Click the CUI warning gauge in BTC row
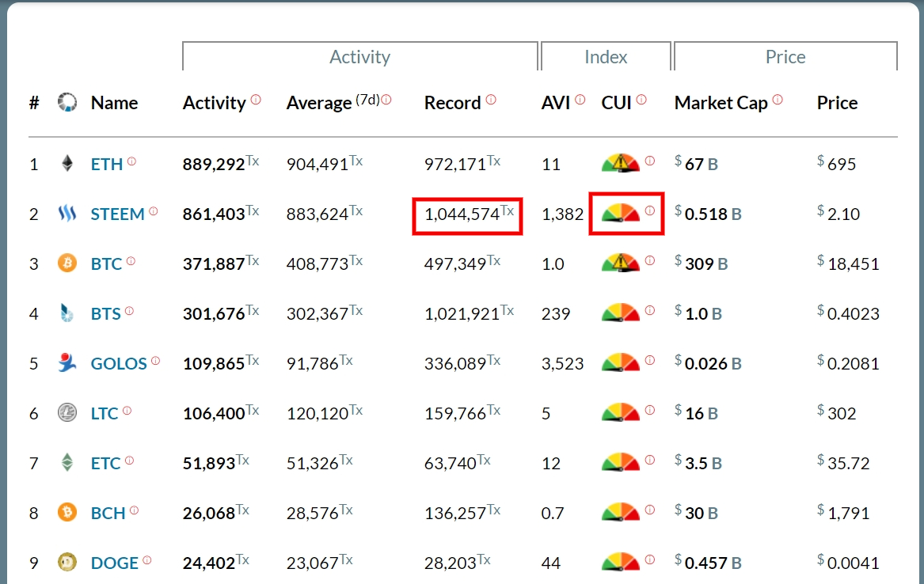Viewport: 924px width, 584px height. [621, 263]
